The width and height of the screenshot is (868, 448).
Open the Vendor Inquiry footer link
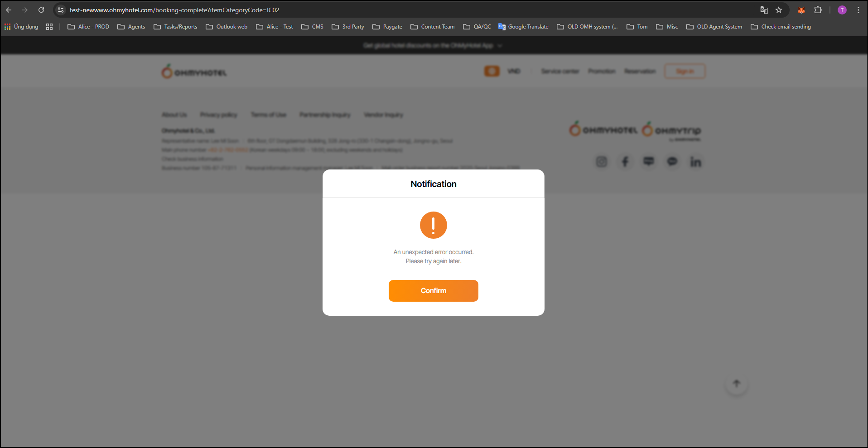tap(383, 115)
